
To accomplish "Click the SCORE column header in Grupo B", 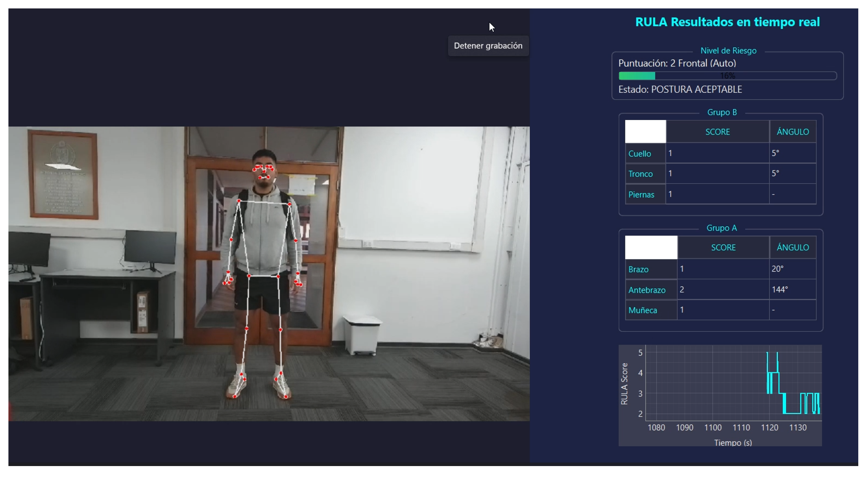I will coord(717,132).
